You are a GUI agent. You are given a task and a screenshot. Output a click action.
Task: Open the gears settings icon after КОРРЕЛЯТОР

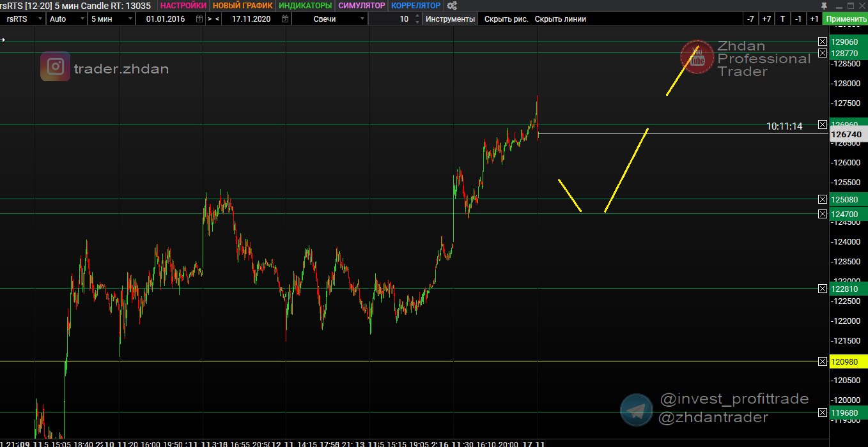[x=452, y=6]
